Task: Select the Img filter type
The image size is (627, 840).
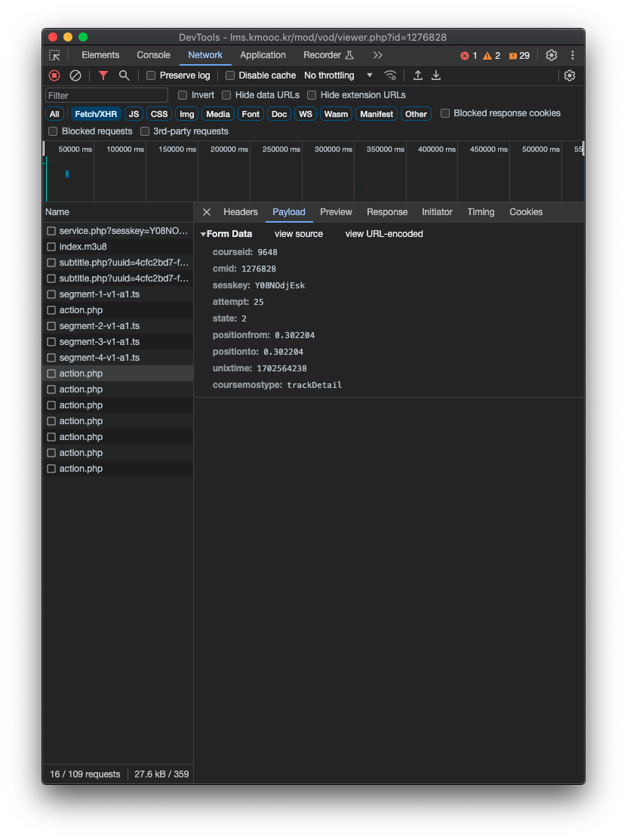Action: (187, 114)
